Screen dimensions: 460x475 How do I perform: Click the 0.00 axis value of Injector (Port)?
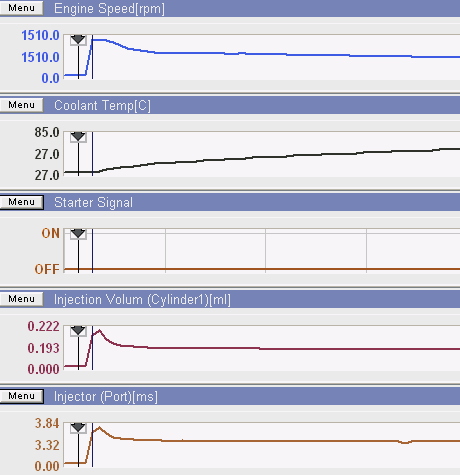coord(47,466)
